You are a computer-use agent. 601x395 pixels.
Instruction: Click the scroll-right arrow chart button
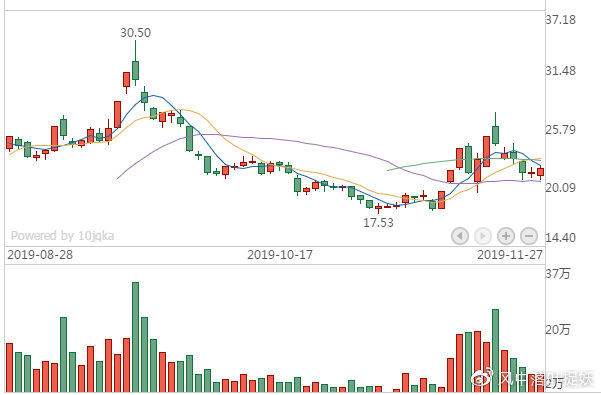pos(483,236)
